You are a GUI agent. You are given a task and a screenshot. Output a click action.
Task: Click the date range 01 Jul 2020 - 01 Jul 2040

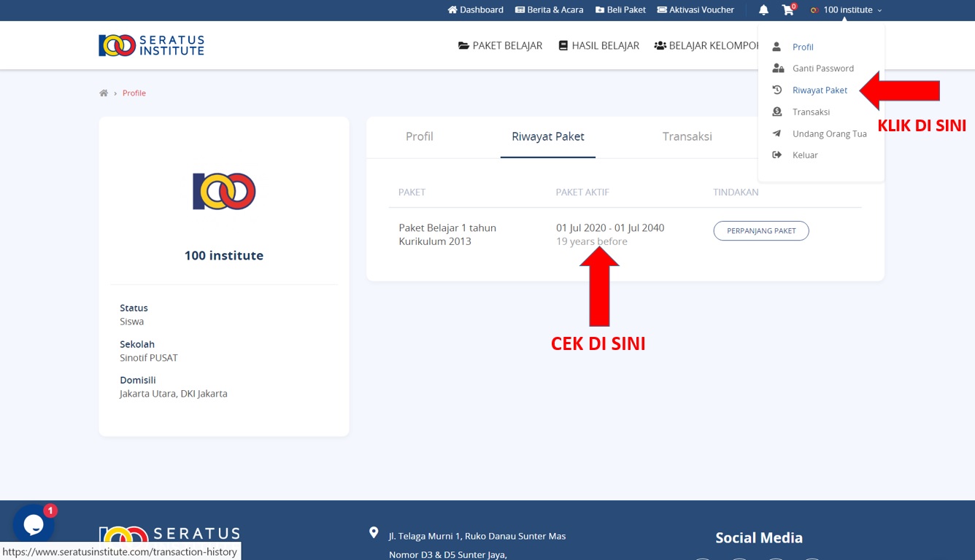tap(610, 228)
